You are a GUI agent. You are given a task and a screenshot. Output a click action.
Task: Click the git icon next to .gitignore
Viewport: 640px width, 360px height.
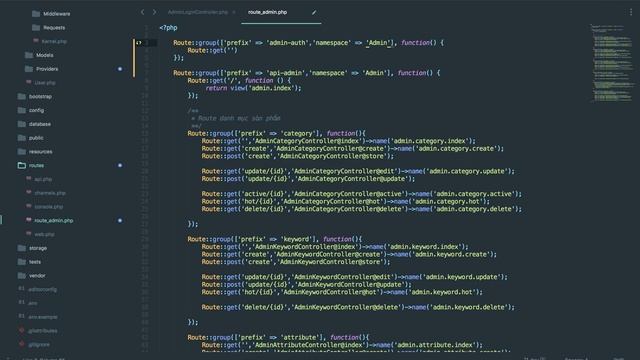click(22, 344)
